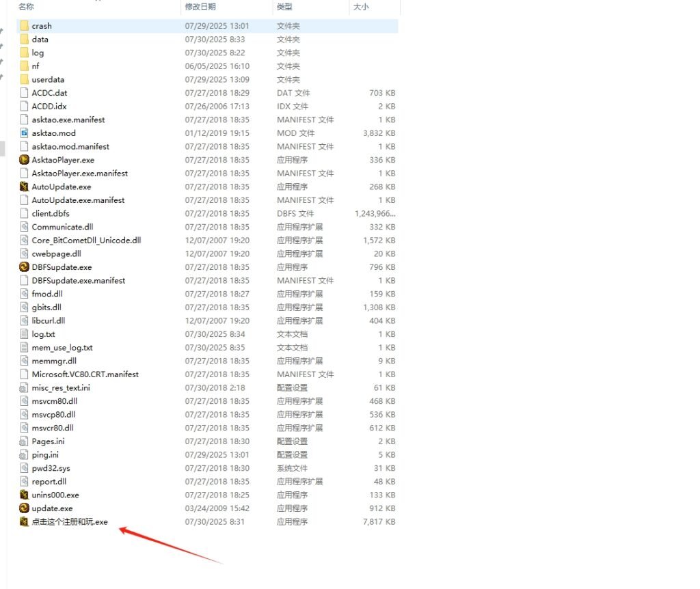Select the userdata folder icon
700x589 pixels.
[x=25, y=79]
